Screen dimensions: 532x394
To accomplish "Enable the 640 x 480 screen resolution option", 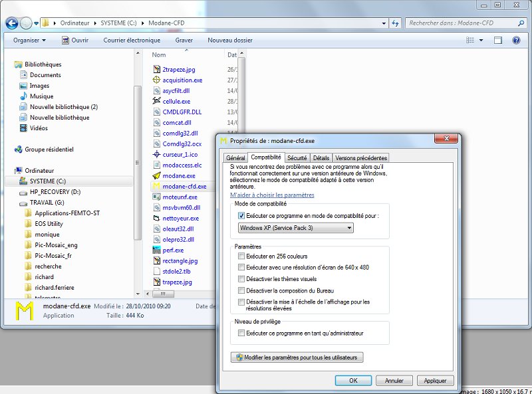I will pos(241,267).
